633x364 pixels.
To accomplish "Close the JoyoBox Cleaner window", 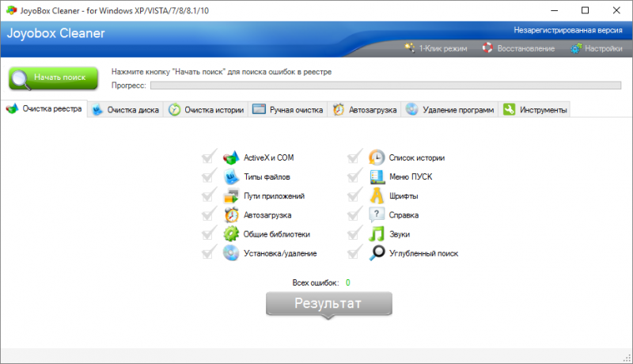I will pyautogui.click(x=616, y=10).
